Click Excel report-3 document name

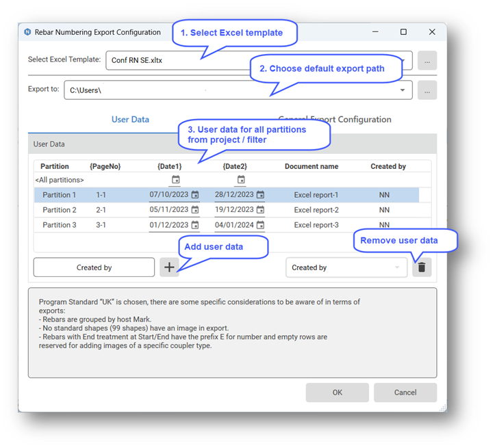[316, 225]
